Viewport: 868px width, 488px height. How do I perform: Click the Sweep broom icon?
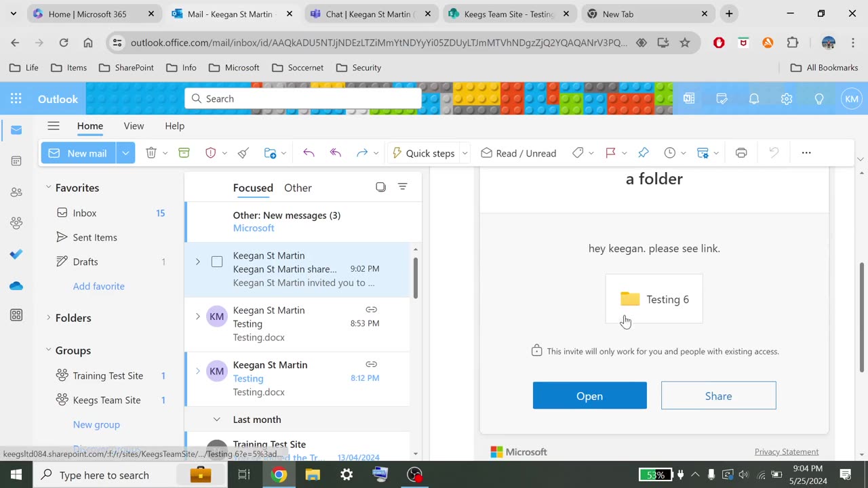point(243,153)
